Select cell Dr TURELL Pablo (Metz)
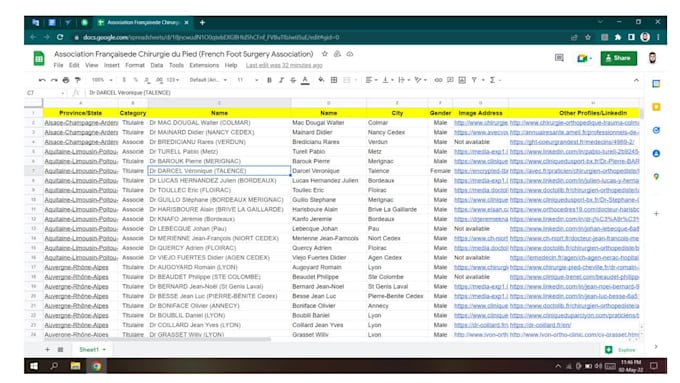 [x=219, y=152]
